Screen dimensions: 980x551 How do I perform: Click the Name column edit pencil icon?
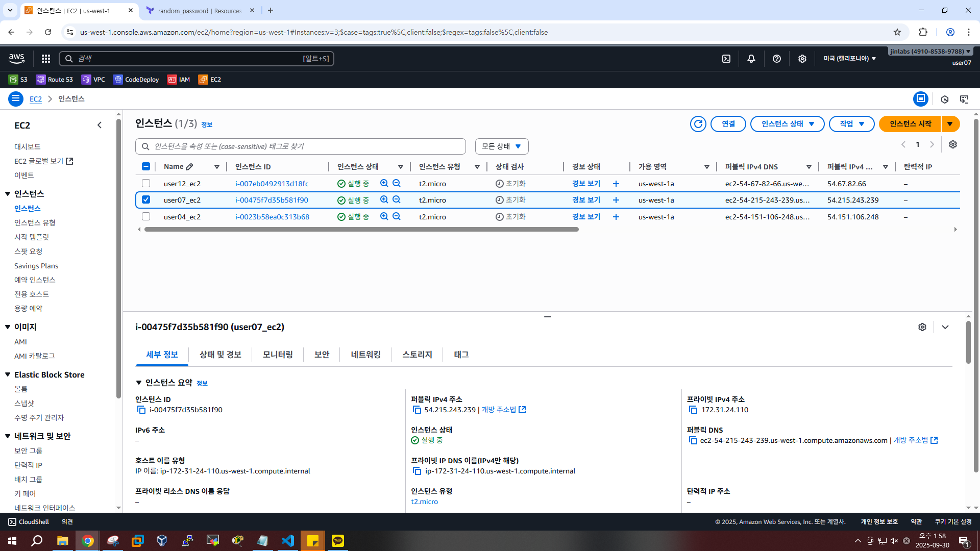189,167
